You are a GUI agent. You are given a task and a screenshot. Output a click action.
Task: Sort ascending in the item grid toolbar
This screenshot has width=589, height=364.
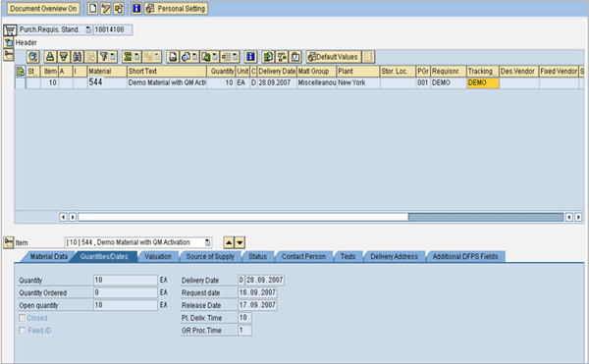pos(50,57)
